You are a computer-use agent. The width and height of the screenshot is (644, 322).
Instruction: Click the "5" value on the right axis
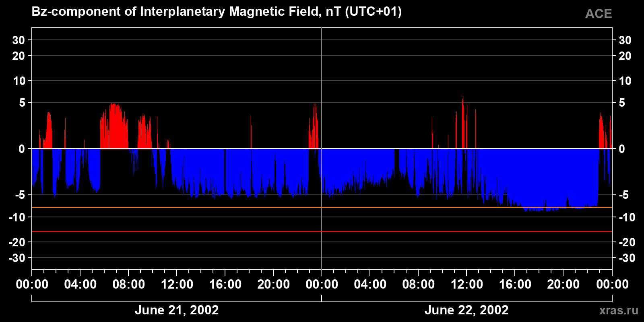[x=622, y=103]
